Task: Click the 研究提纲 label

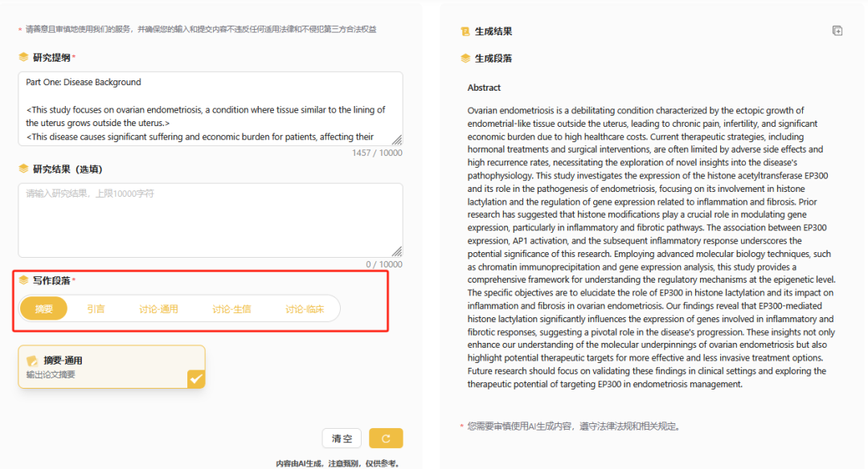Action: tap(51, 57)
